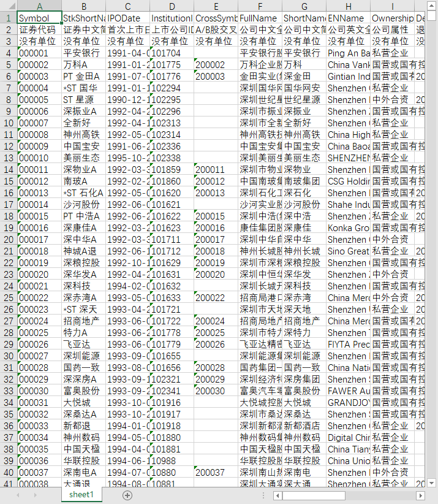438x504 pixels.
Task: Select row 25 header
Action: [x=9, y=297]
